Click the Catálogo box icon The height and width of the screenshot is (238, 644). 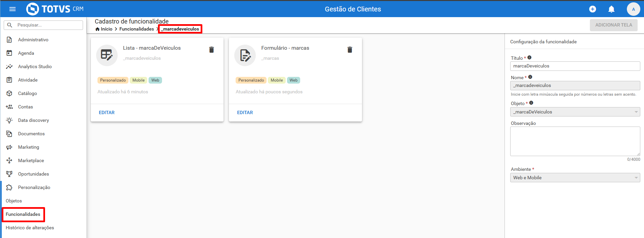pyautogui.click(x=9, y=93)
